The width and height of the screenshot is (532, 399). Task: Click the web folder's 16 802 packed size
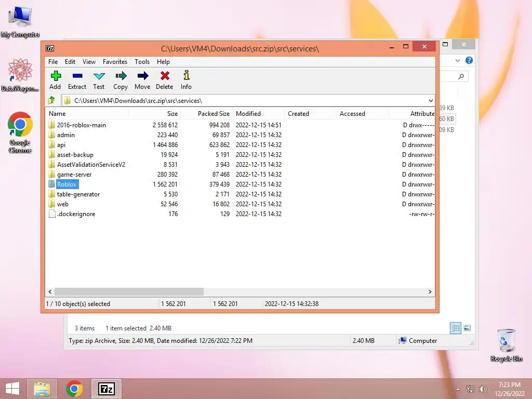221,204
